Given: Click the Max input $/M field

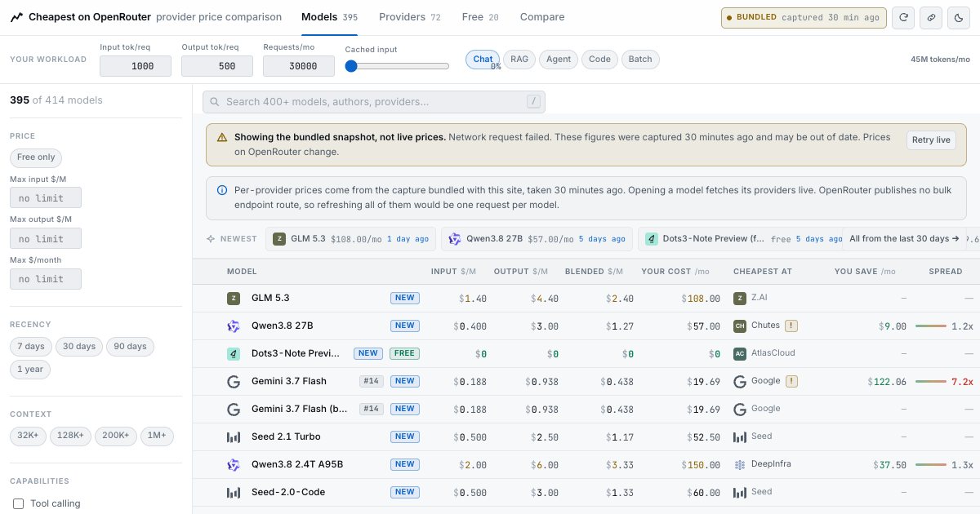Looking at the screenshot, I should tap(46, 197).
